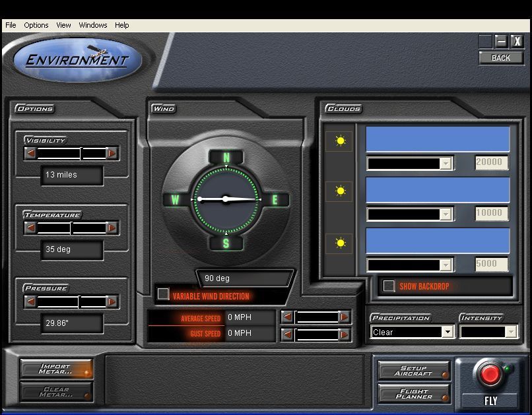
Task: Click the 13 miles visibility value
Action: tap(72, 175)
